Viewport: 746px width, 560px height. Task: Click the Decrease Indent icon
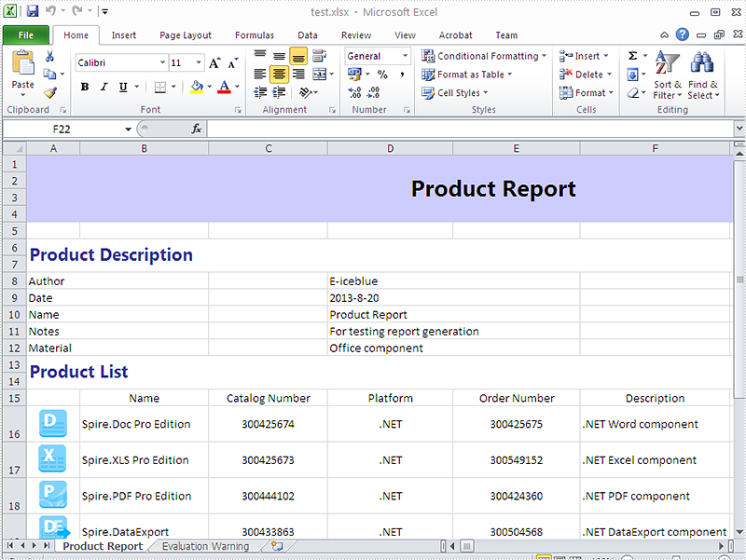tap(260, 92)
